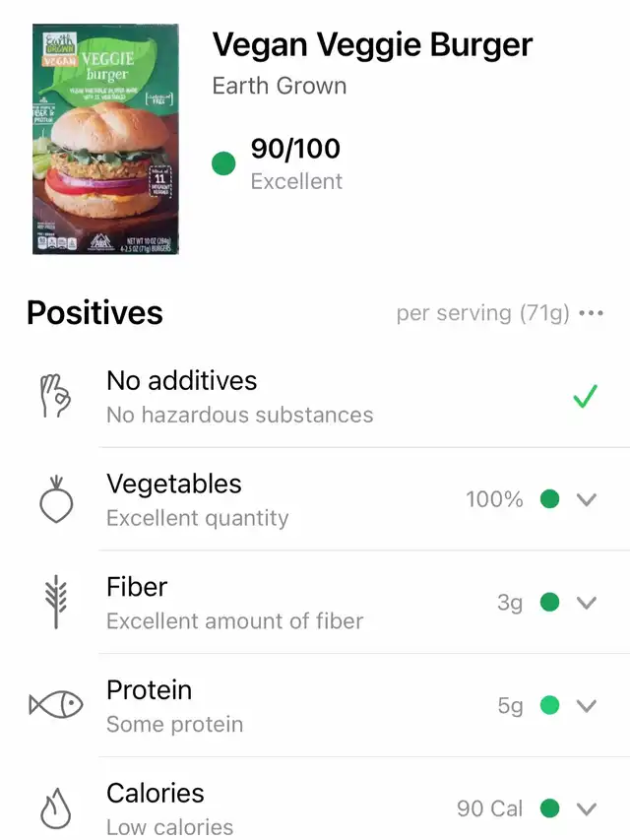The width and height of the screenshot is (630, 840).
Task: Click the radish Vegetables icon
Action: [56, 499]
